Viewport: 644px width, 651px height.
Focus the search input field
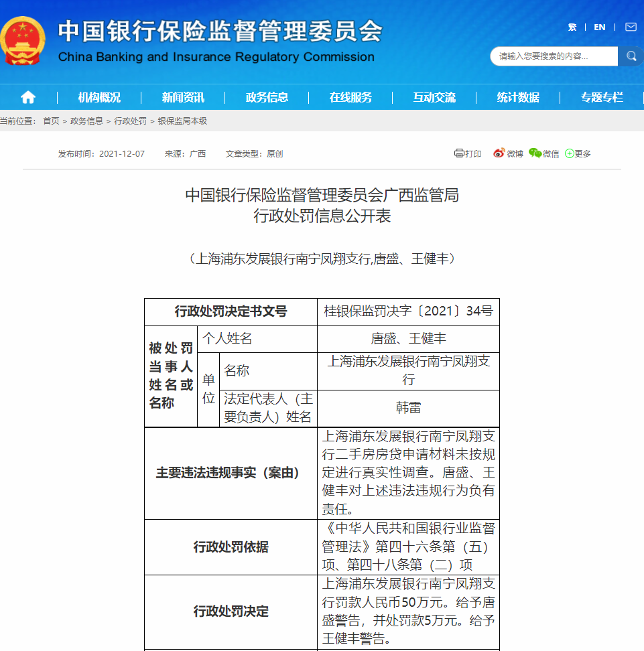pyautogui.click(x=554, y=56)
